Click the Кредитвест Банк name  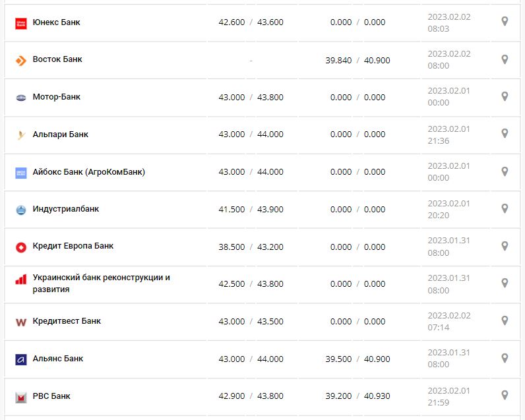67,321
